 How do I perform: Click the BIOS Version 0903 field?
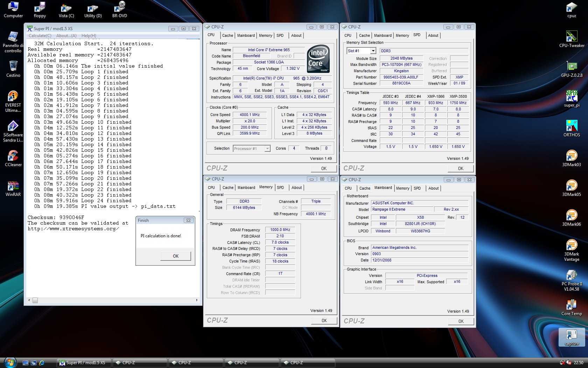(420, 254)
